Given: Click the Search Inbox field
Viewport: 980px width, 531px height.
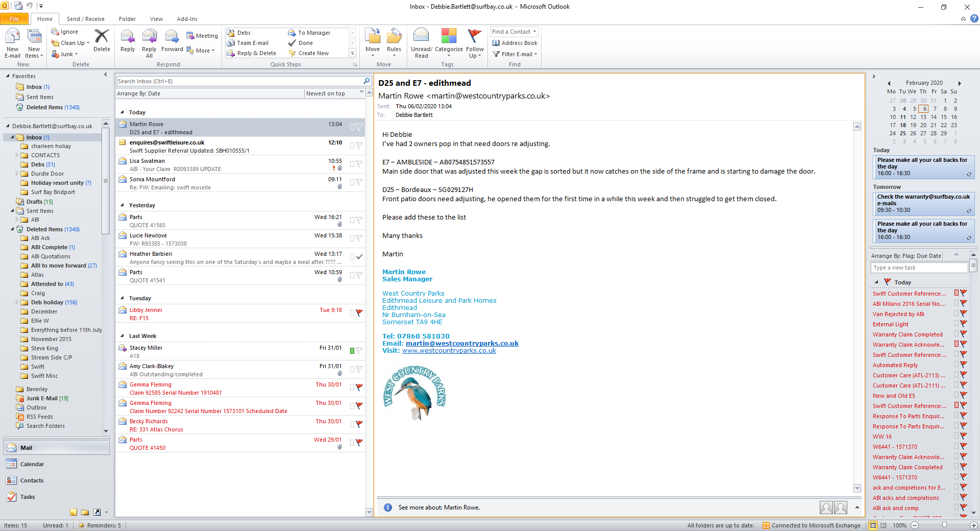Looking at the screenshot, I should tap(239, 81).
